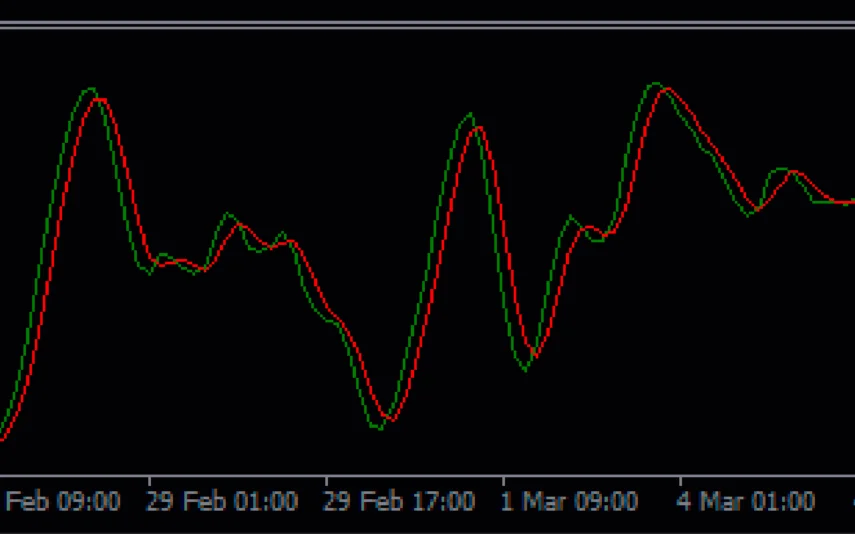
Task: Select the red line's first peak on the left
Action: tap(99, 99)
